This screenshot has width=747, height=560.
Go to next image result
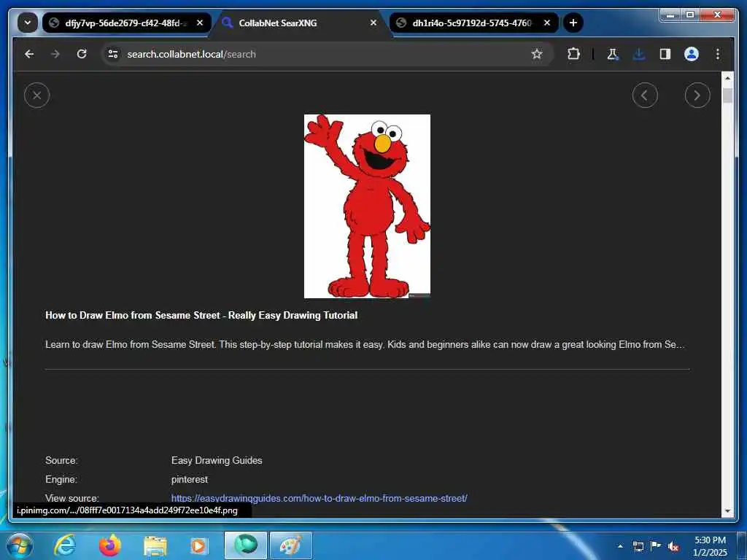(697, 96)
